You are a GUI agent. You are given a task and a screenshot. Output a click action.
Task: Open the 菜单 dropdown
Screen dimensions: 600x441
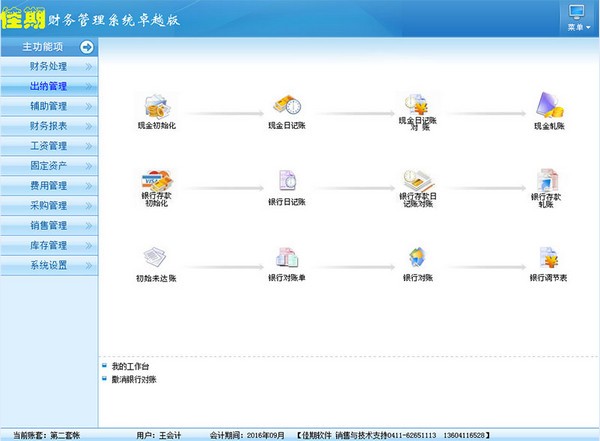[x=579, y=27]
